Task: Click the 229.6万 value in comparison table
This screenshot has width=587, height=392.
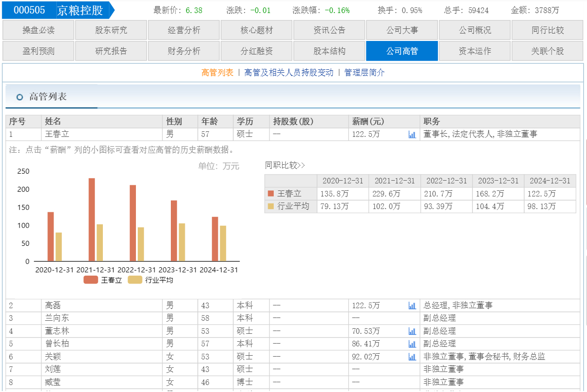Action: (386, 194)
